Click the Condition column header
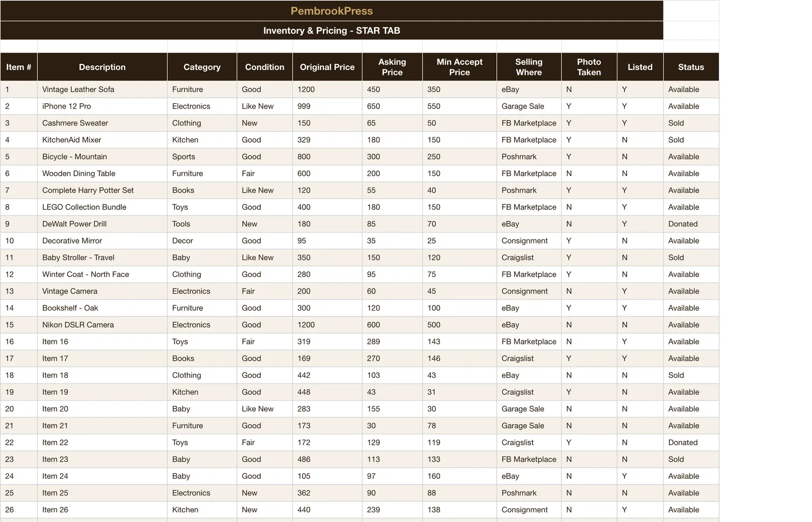The height and width of the screenshot is (522, 812). 264,67
